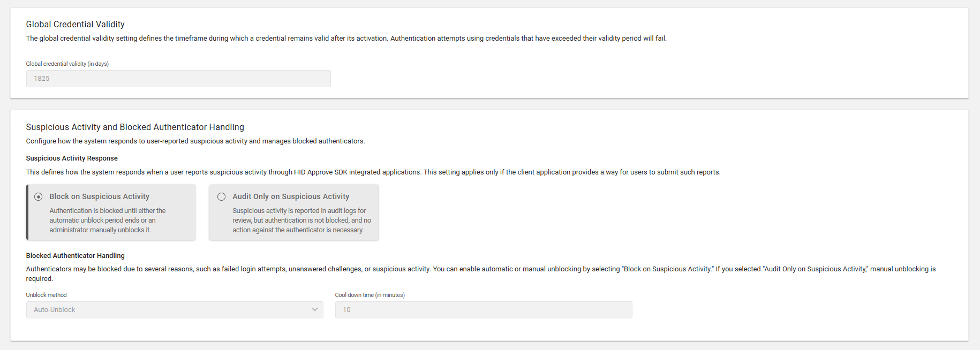Click the Suspicious Activity Response subheading
The width and height of the screenshot is (980, 350).
click(x=72, y=158)
